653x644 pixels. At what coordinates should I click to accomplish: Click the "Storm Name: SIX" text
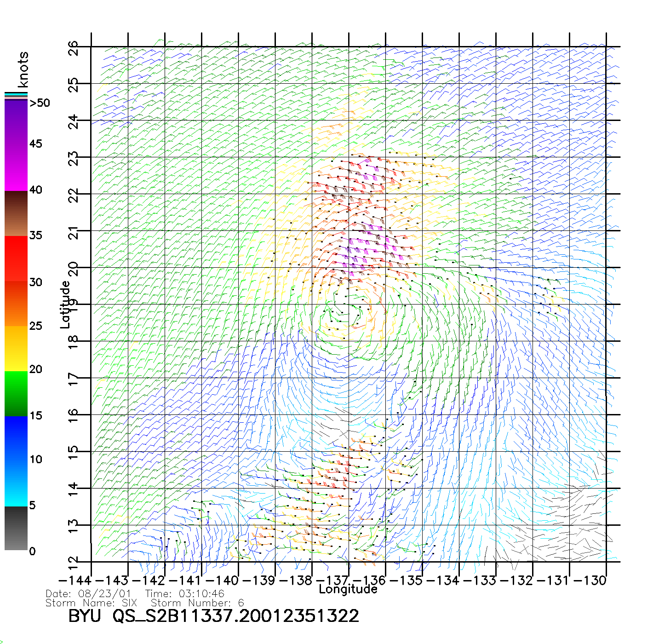(91, 603)
